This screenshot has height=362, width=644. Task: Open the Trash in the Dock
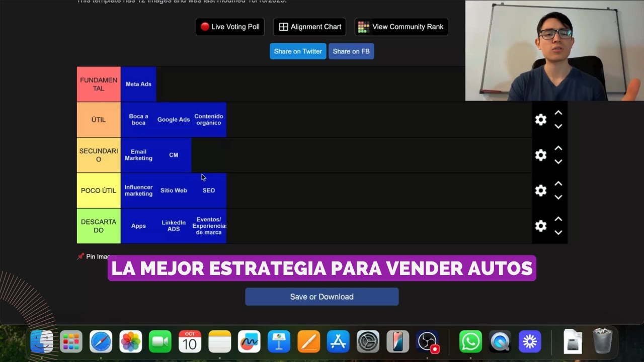(x=602, y=341)
